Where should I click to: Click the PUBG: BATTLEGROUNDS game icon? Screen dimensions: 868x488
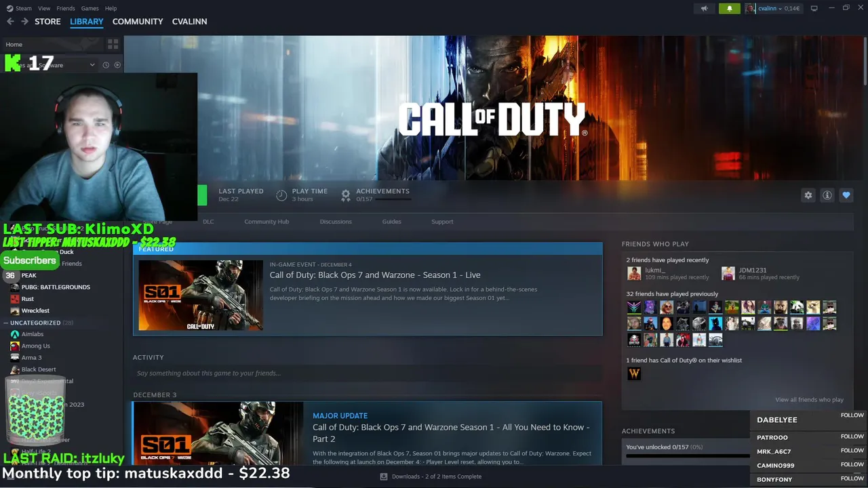[x=15, y=287]
